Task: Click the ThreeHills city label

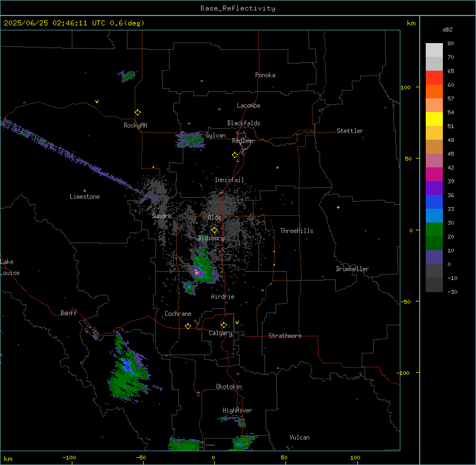Action: 297,231
